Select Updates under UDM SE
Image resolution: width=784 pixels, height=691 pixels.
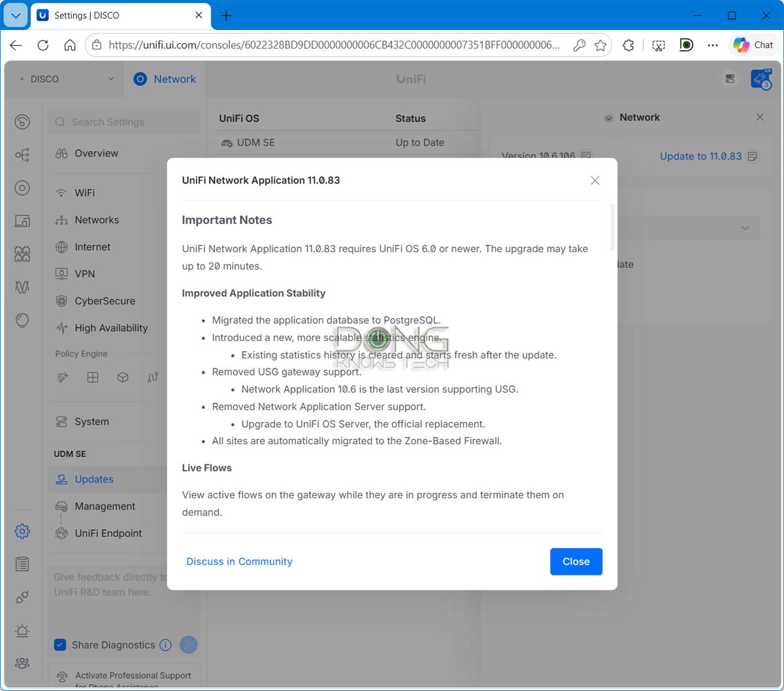click(94, 479)
